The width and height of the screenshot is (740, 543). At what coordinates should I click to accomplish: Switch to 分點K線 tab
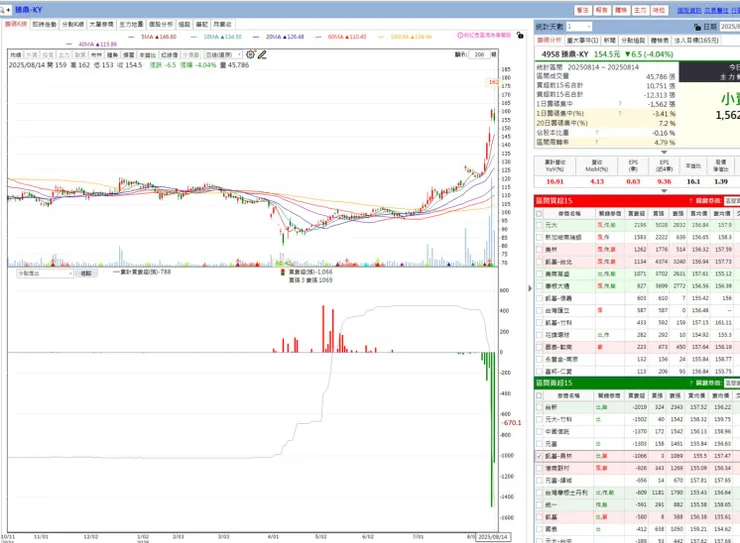[x=73, y=25]
